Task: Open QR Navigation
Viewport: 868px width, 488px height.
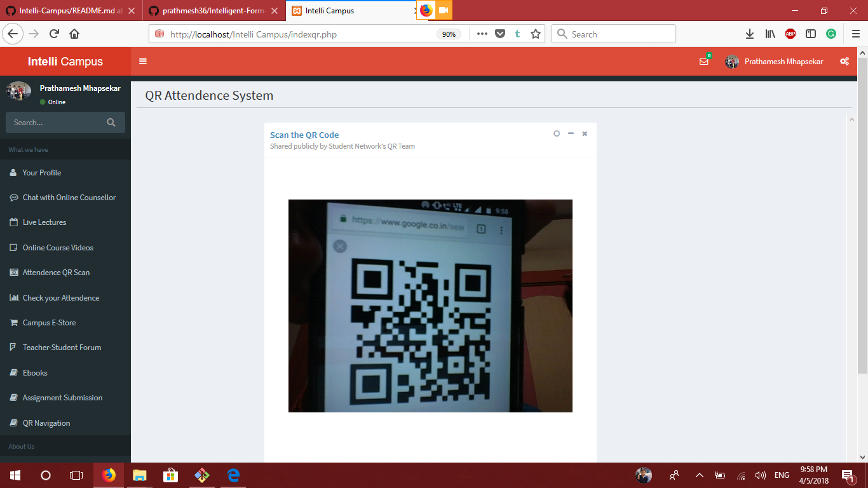Action: 65,423
